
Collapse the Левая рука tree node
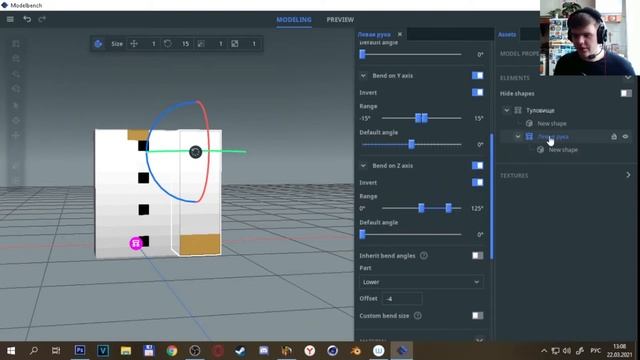[518, 136]
